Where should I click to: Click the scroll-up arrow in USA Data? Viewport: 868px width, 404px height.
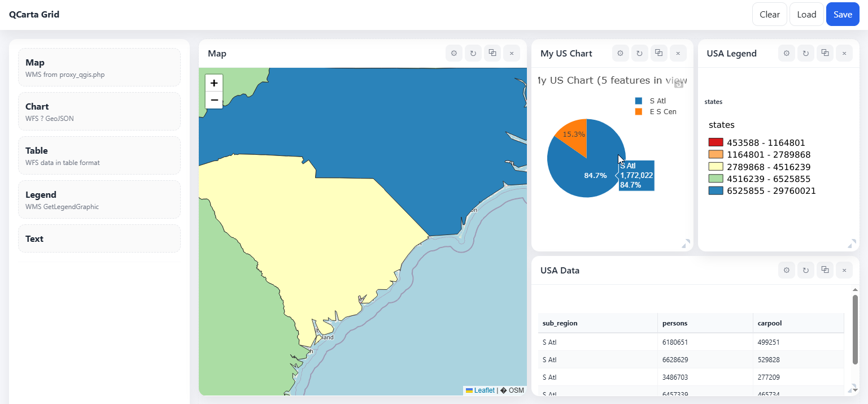(855, 290)
